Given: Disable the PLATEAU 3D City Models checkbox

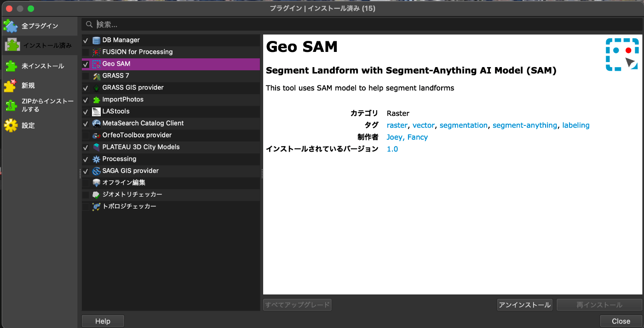Looking at the screenshot, I should click(x=86, y=147).
